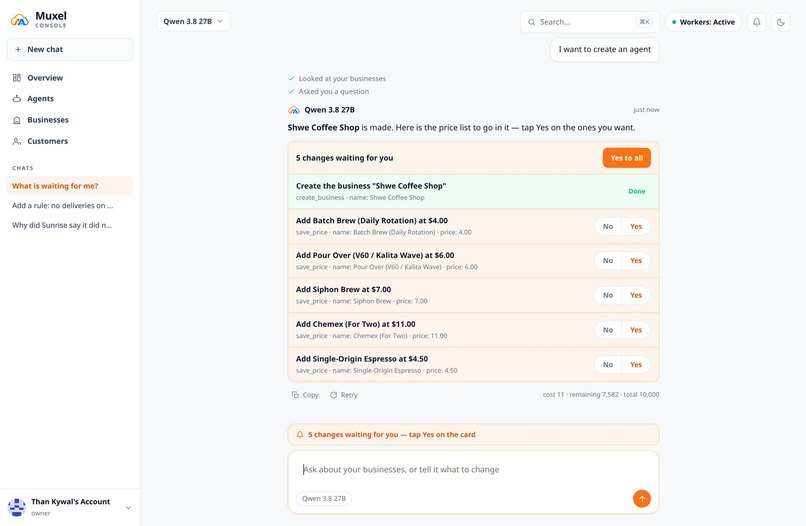Toggle dark mode moon icon

tap(780, 22)
